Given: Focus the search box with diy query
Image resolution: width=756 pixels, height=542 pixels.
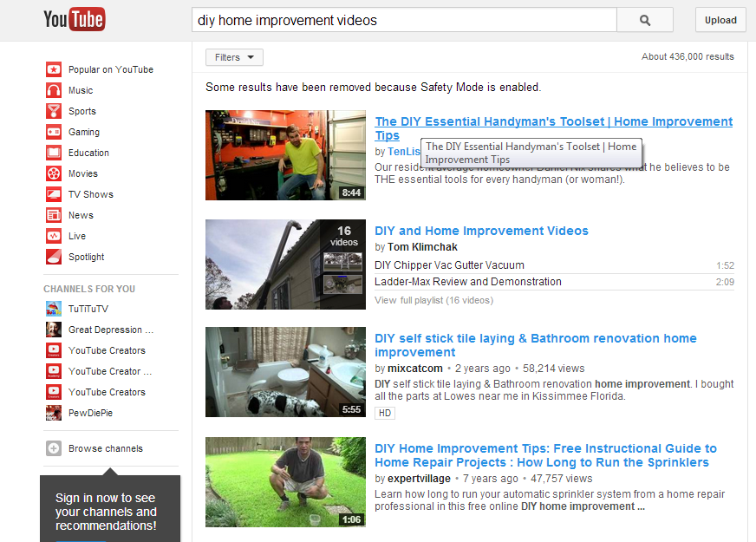Looking at the screenshot, I should click(404, 20).
